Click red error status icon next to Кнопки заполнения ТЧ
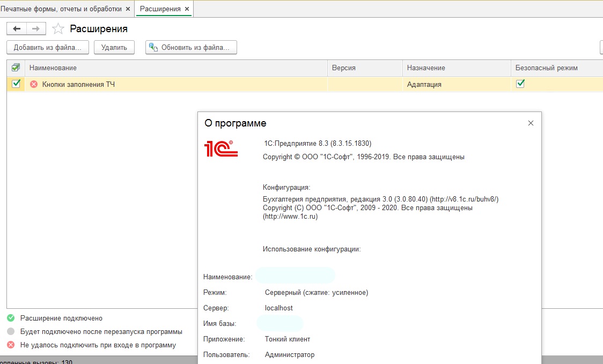The width and height of the screenshot is (603, 364). (34, 84)
